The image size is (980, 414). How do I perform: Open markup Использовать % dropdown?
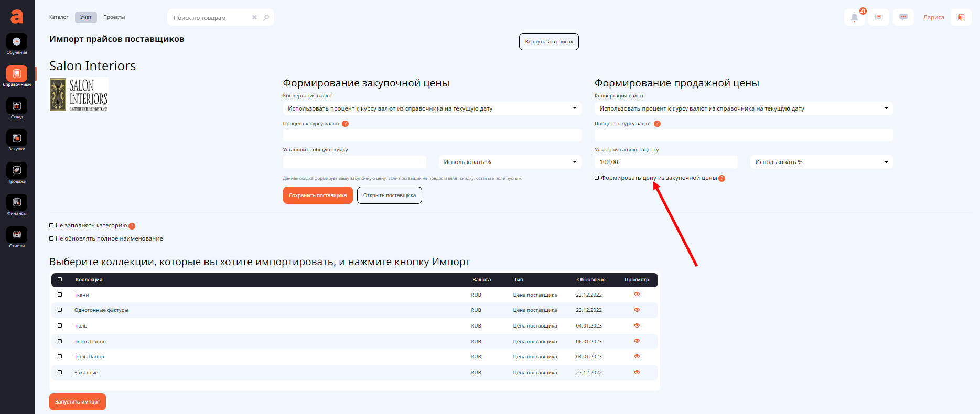[821, 162]
